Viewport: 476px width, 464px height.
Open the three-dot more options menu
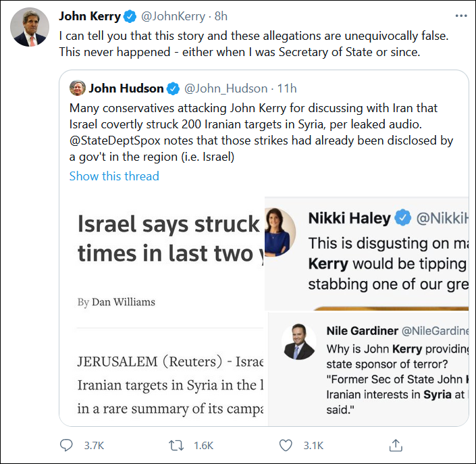(460, 16)
